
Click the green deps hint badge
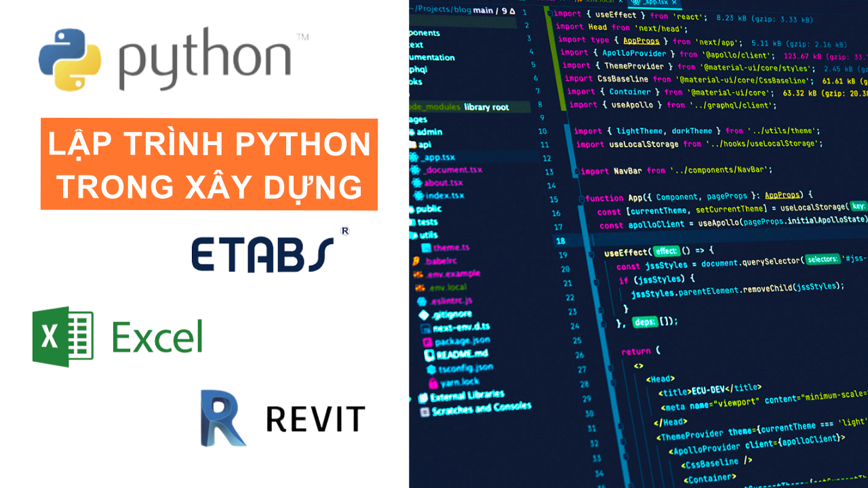645,323
